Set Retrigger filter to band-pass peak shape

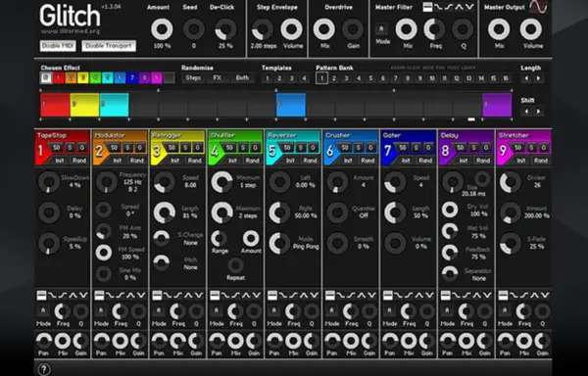tap(188, 296)
